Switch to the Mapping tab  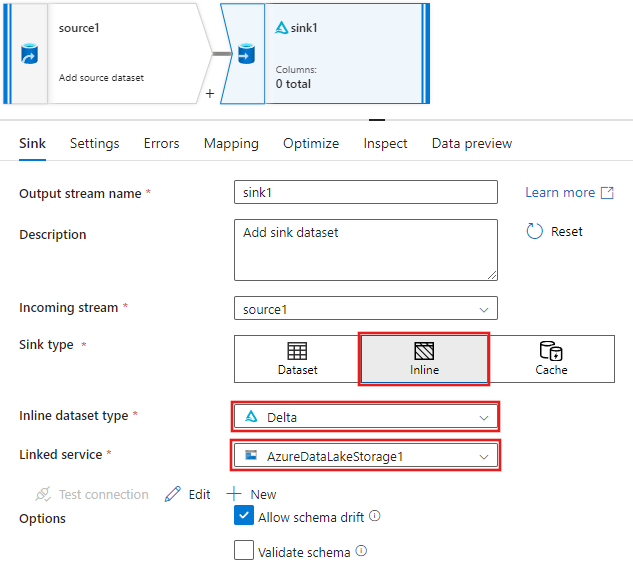point(231,143)
